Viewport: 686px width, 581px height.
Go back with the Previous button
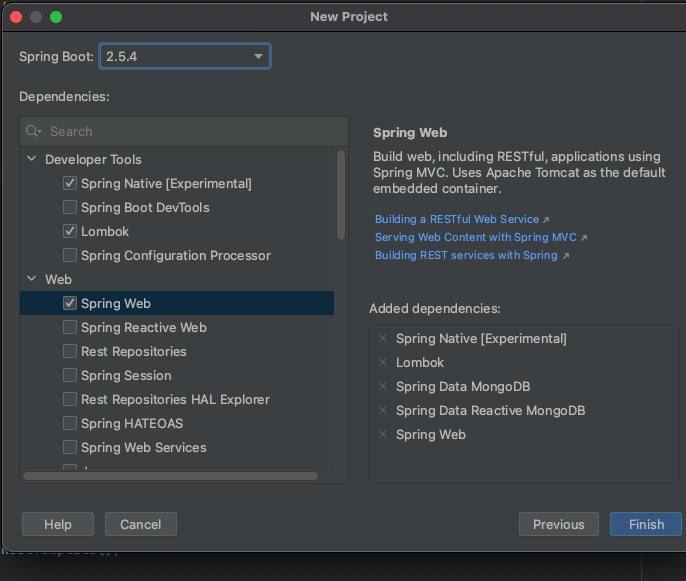coord(558,524)
